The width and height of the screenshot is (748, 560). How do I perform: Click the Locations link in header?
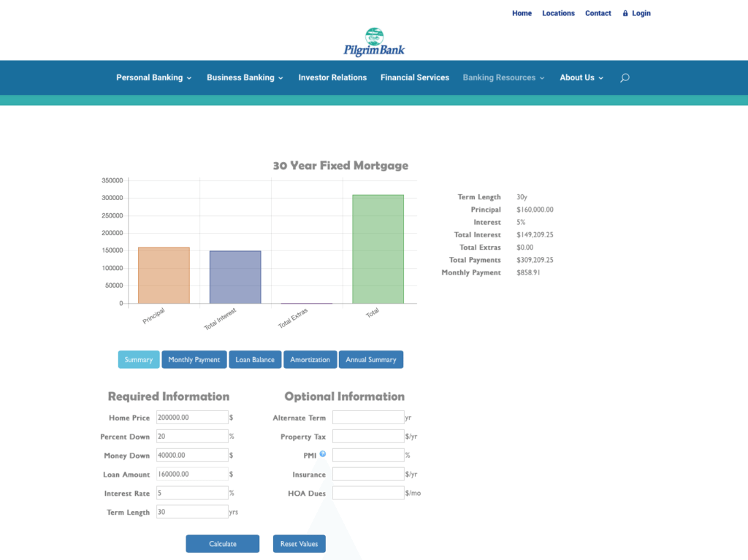click(x=558, y=13)
